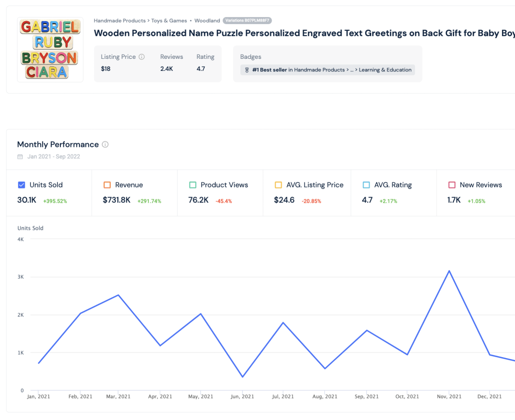
Task: Click the 1.7K new reviews value
Action: (x=454, y=200)
